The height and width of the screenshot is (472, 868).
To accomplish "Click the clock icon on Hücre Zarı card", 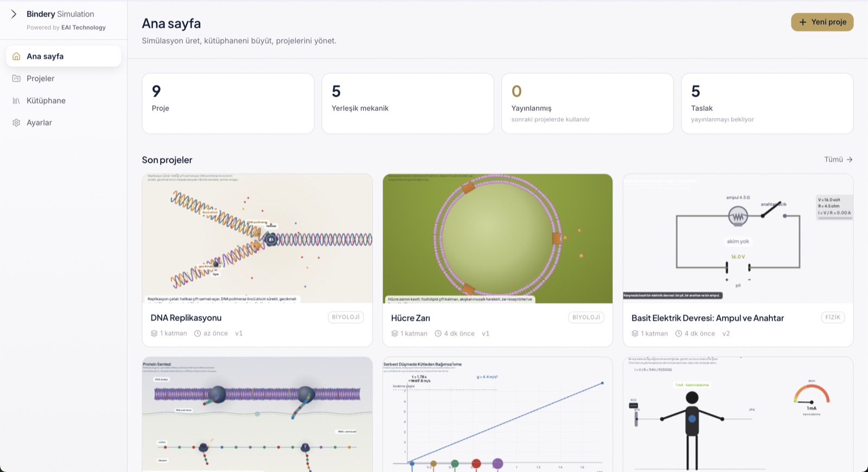I will pyautogui.click(x=438, y=334).
